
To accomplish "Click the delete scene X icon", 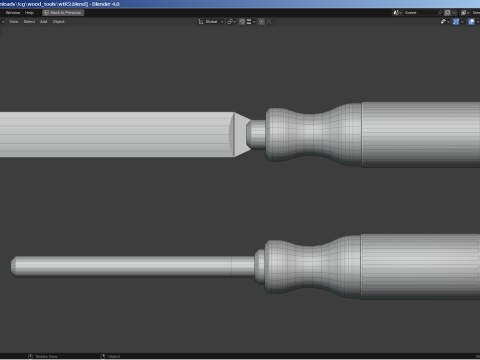I will coord(454,13).
